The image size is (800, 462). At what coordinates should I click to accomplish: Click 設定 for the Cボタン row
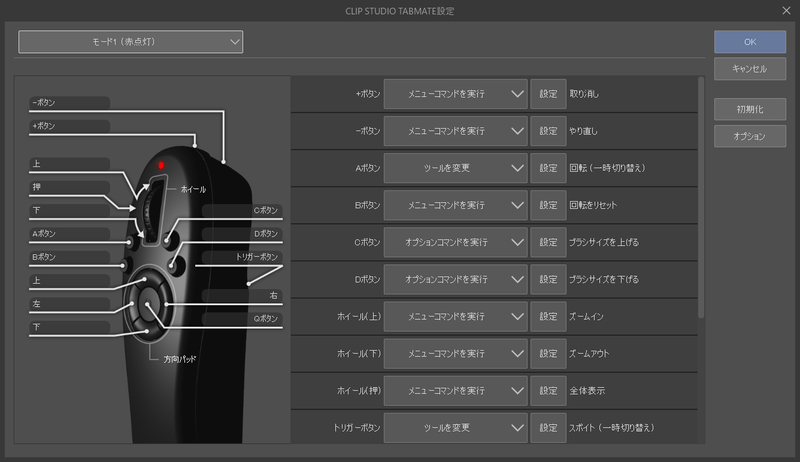[x=548, y=242]
